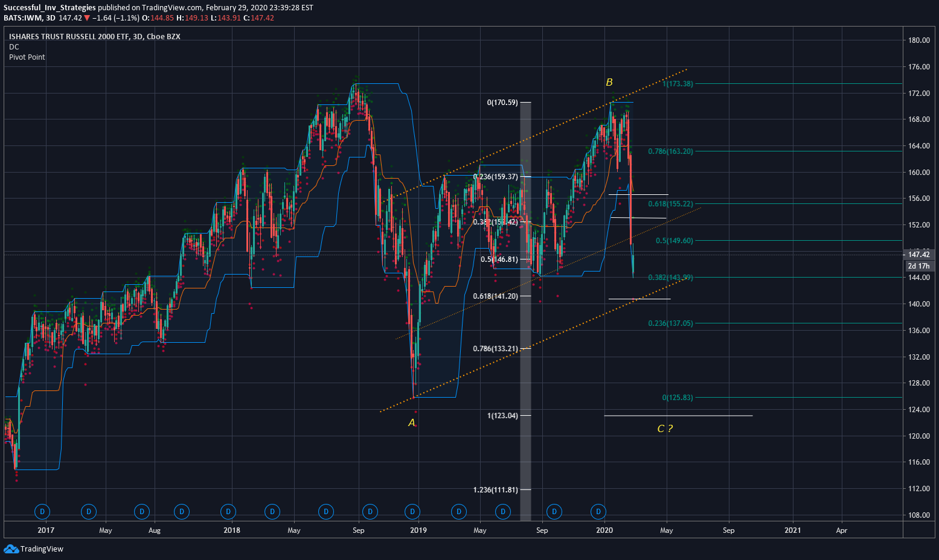
Task: Click the white Fib label 0(170.59)
Action: coord(502,103)
